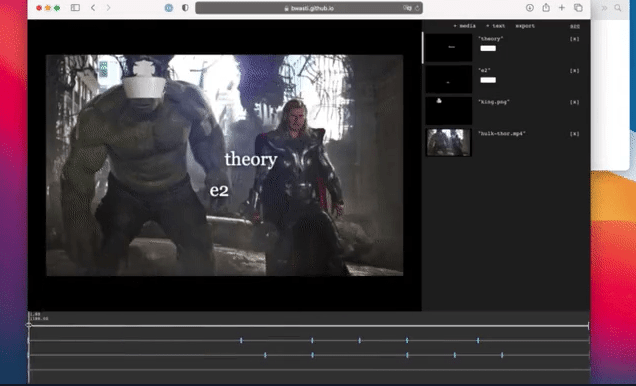Open a new Safari tab
Screen dimensions: 636x386
click(562, 7)
